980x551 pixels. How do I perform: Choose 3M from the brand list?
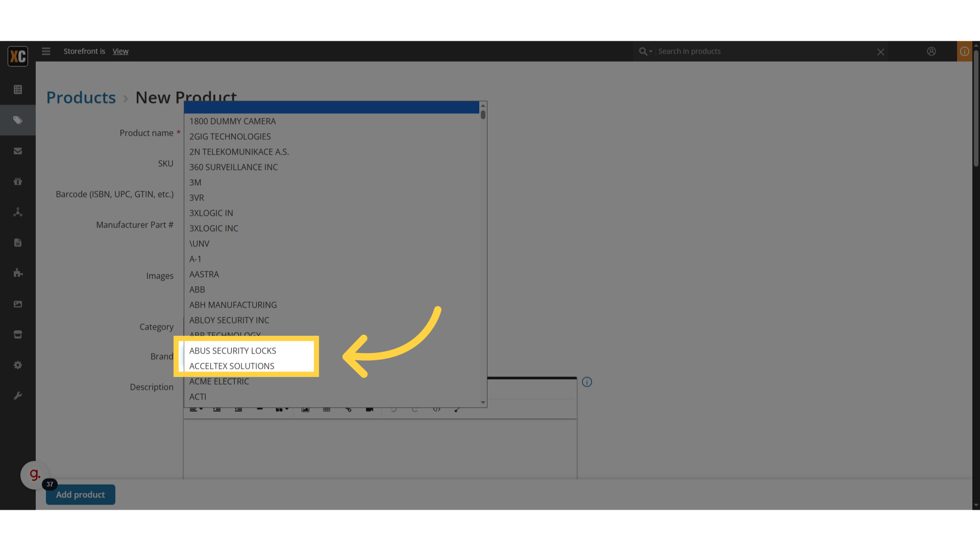pyautogui.click(x=332, y=183)
